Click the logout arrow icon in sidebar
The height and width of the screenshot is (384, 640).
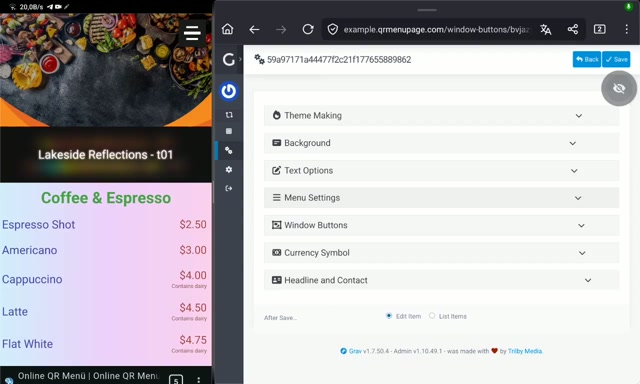coord(229,188)
